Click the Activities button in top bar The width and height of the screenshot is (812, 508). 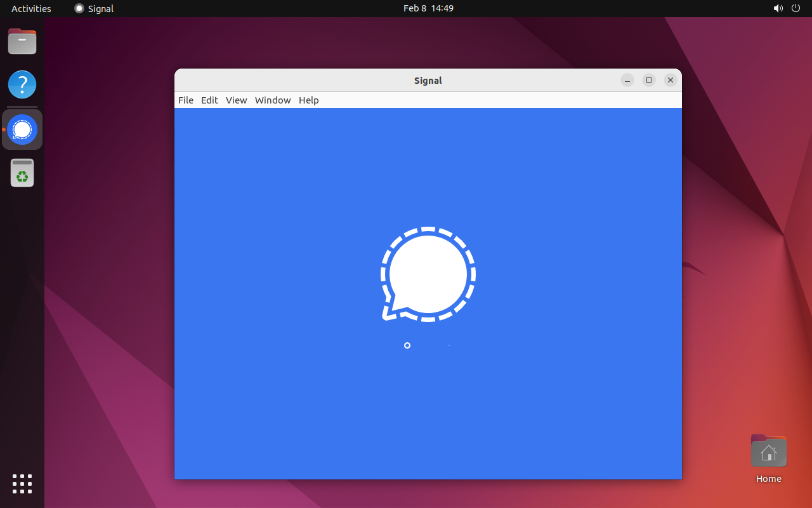31,8
